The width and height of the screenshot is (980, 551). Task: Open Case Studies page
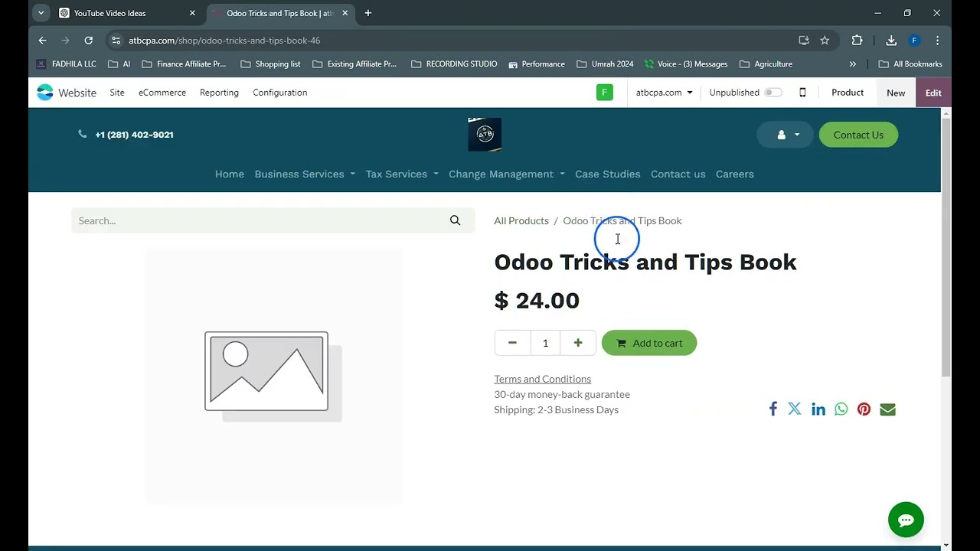point(608,174)
